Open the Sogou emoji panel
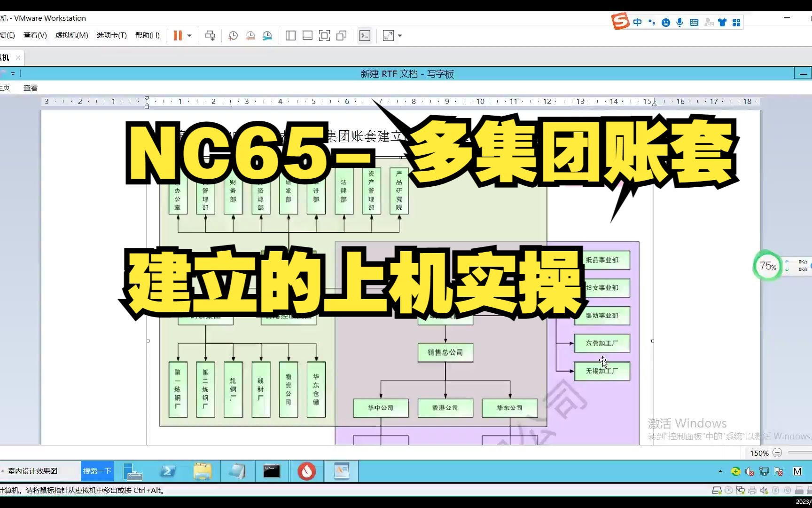Image resolution: width=812 pixels, height=508 pixels. tap(666, 22)
